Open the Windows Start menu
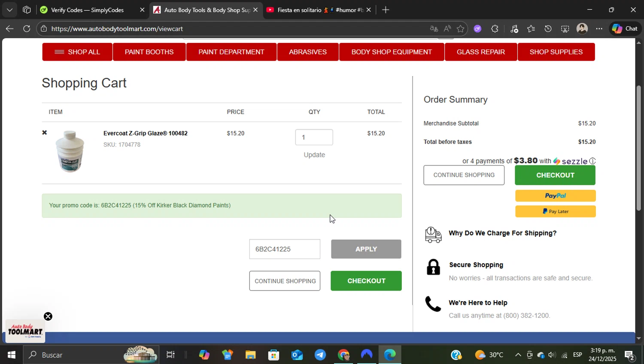 [11, 355]
